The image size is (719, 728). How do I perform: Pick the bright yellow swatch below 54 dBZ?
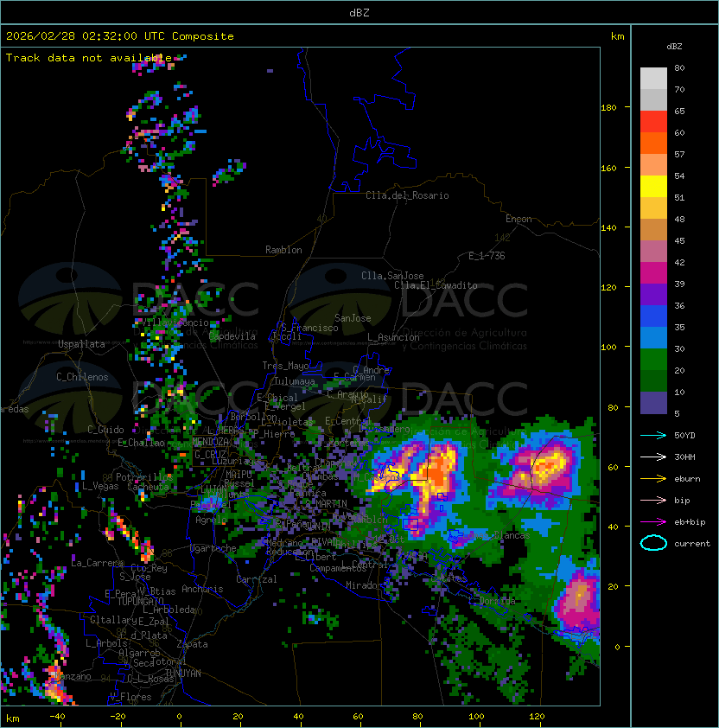tap(653, 186)
